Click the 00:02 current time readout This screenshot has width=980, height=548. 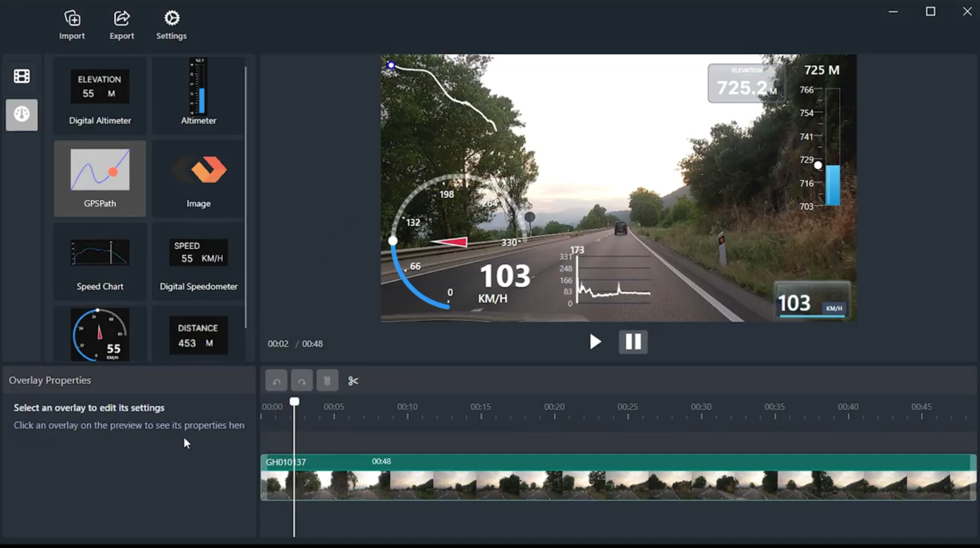click(x=278, y=344)
